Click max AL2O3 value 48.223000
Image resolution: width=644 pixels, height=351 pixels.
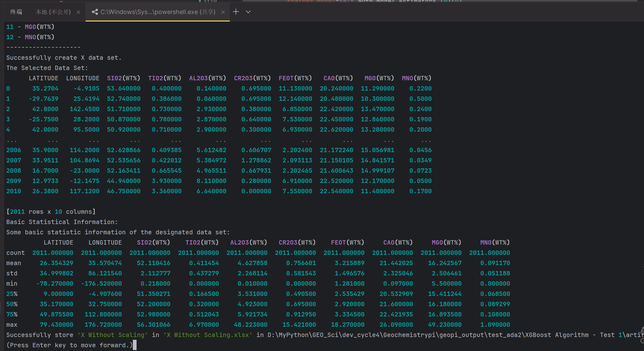(250, 325)
